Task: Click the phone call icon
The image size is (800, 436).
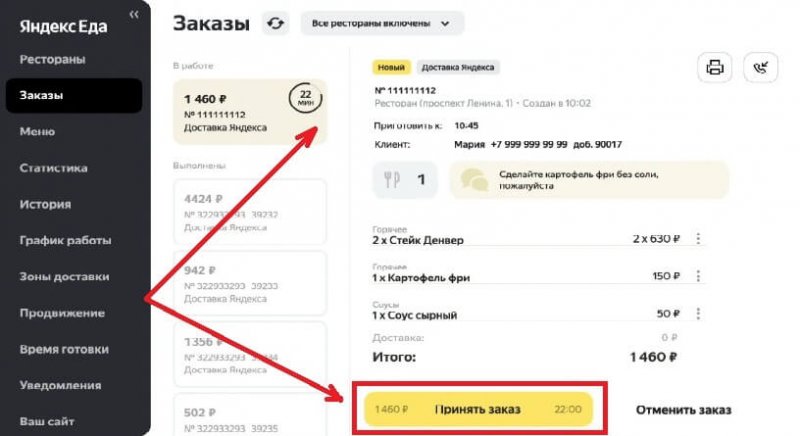Action: click(x=761, y=67)
